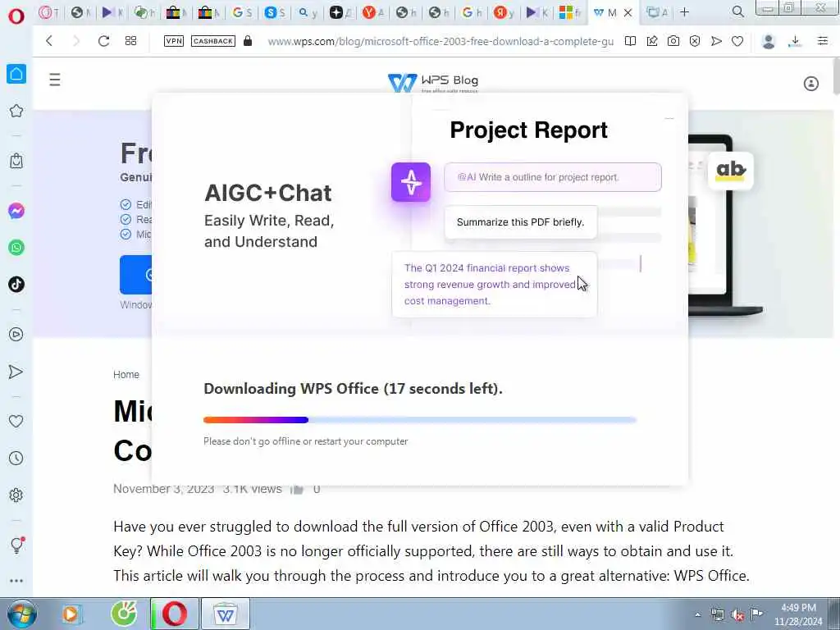Click the '@AI Write a outline' prompt field

click(x=553, y=177)
